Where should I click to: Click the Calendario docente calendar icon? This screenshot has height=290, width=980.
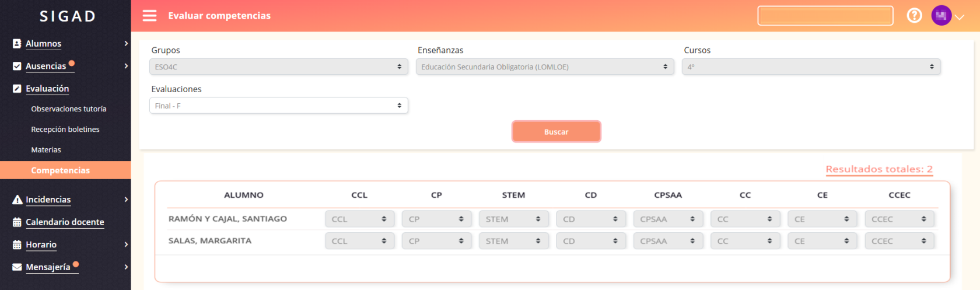(x=17, y=222)
